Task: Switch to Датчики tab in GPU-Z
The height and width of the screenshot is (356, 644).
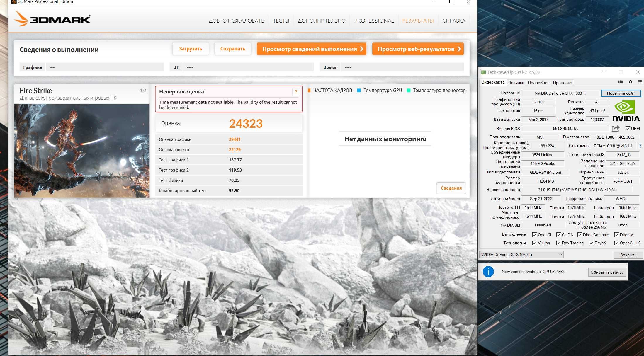Action: pos(516,83)
